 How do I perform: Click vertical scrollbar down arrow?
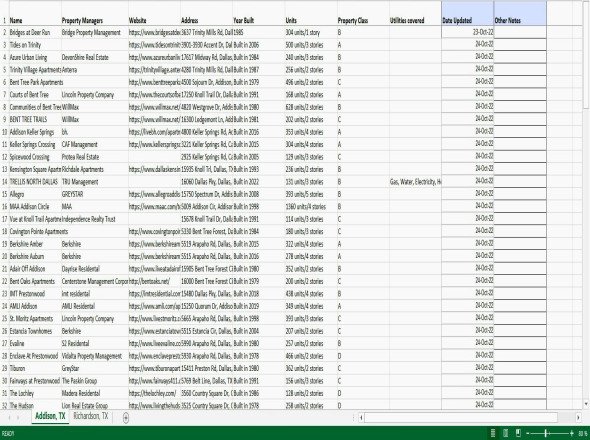[x=586, y=404]
